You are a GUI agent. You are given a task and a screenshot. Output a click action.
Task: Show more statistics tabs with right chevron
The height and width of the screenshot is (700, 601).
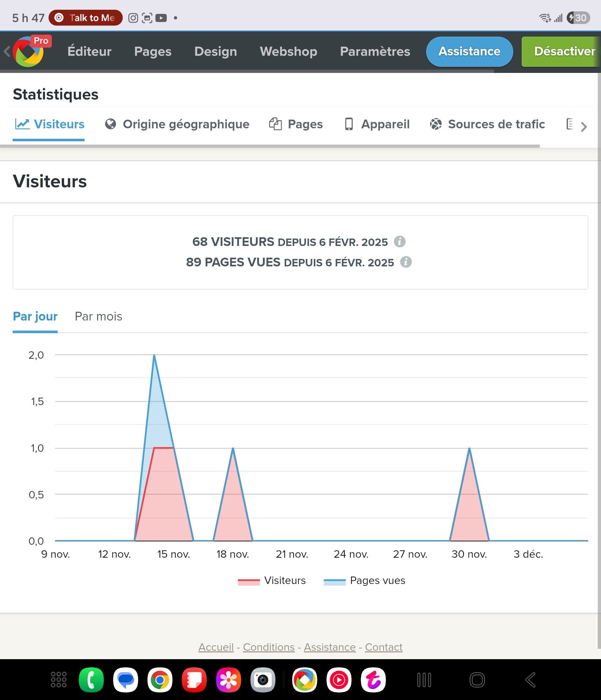point(584,127)
